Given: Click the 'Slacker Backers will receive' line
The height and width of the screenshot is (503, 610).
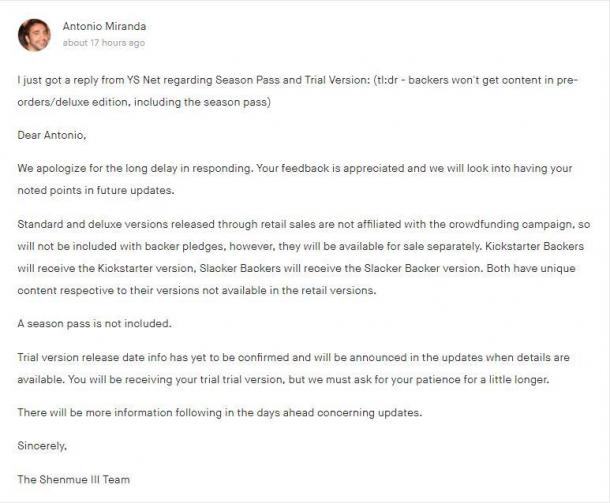Looking at the screenshot, I should coord(296,268).
